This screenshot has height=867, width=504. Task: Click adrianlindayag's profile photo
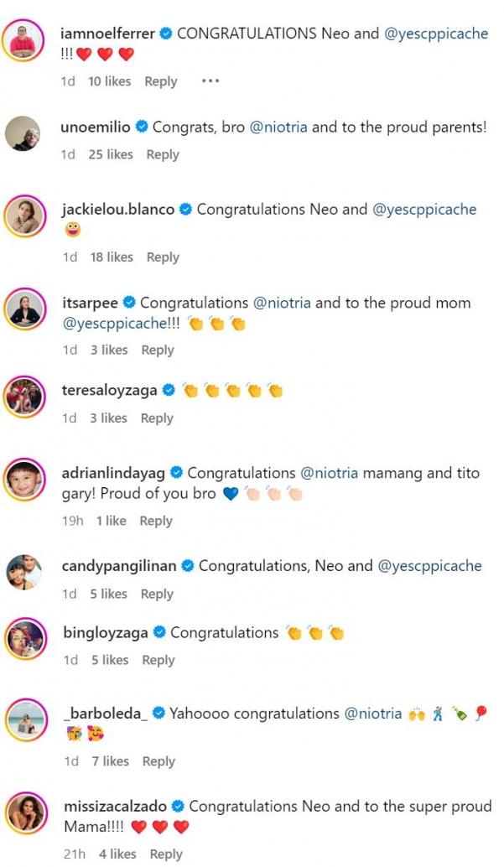23,480
